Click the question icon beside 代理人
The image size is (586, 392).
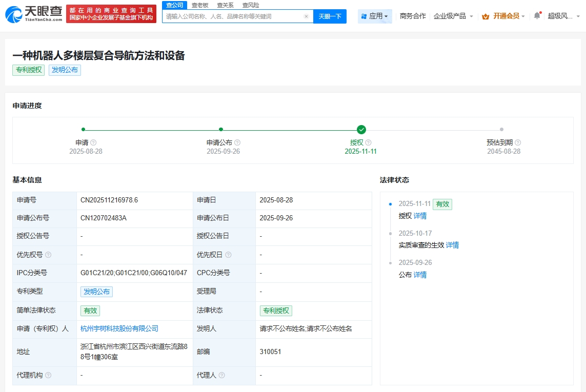coord(223,375)
